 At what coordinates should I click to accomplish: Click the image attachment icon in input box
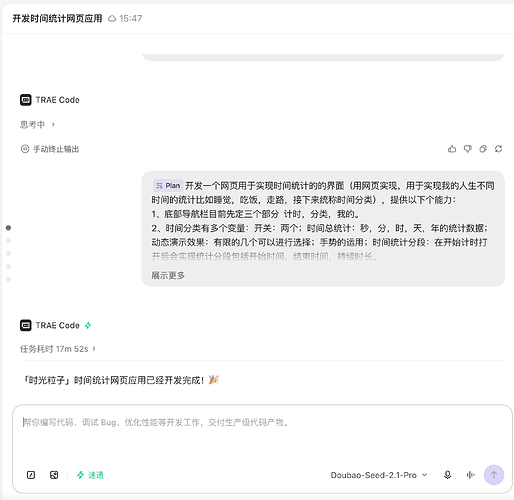54,475
